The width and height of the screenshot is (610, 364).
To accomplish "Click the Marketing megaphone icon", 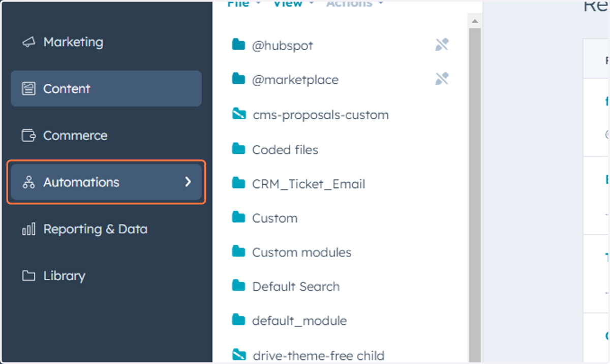I will click(x=29, y=42).
